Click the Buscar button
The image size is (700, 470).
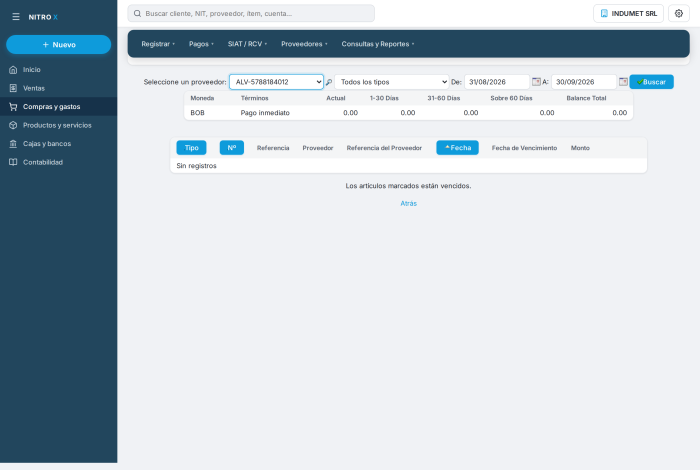click(651, 82)
